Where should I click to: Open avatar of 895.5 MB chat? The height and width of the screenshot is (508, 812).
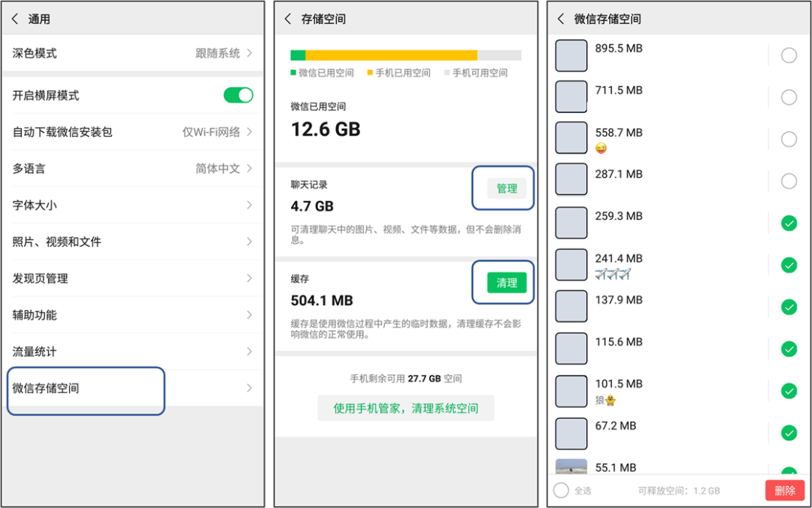[x=571, y=56]
